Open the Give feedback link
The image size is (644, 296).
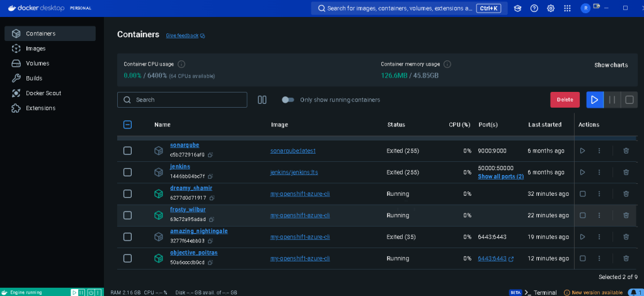[185, 36]
